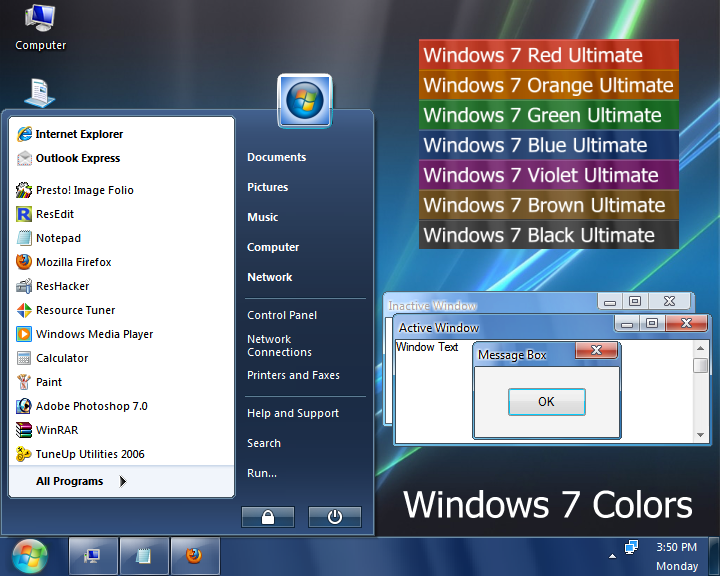Show hidden tray icons arrow
Image resolution: width=720 pixels, height=576 pixels.
[x=612, y=556]
